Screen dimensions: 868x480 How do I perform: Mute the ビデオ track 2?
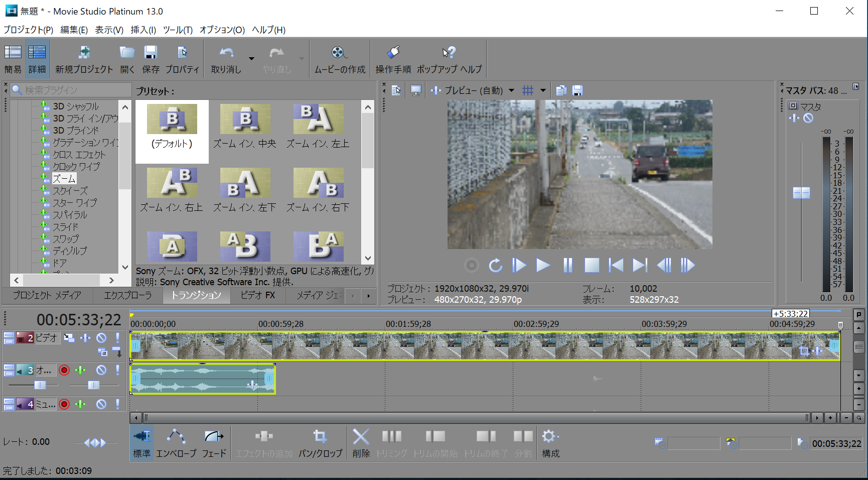coord(101,338)
